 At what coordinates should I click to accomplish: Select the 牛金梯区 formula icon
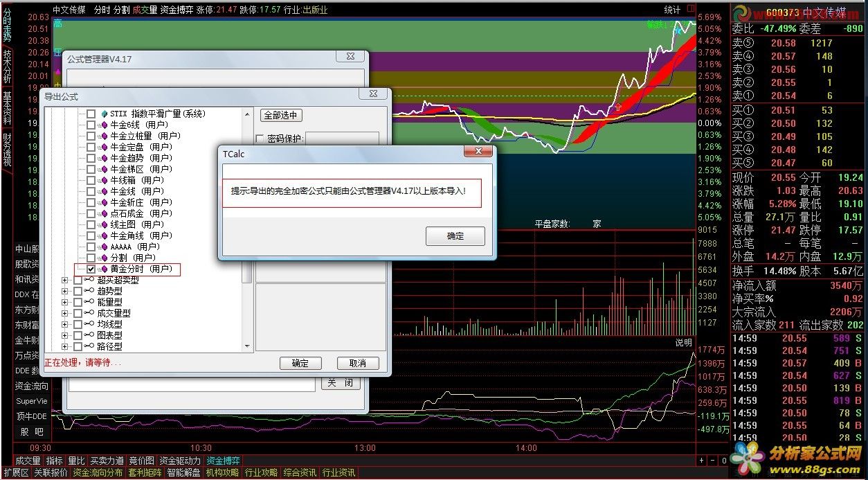(x=105, y=169)
